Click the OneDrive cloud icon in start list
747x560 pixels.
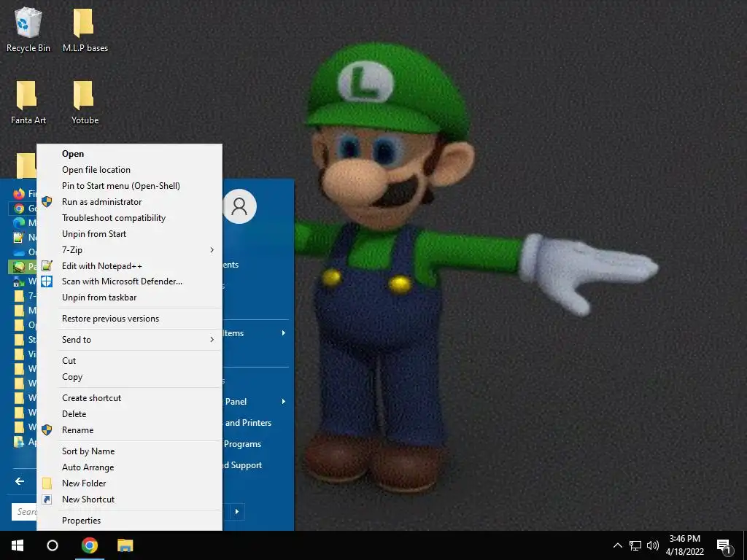19,252
